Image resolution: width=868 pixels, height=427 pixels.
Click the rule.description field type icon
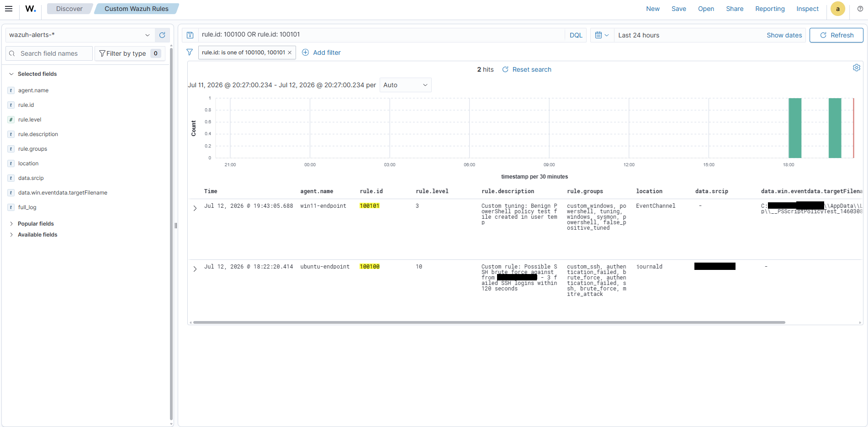(x=11, y=134)
